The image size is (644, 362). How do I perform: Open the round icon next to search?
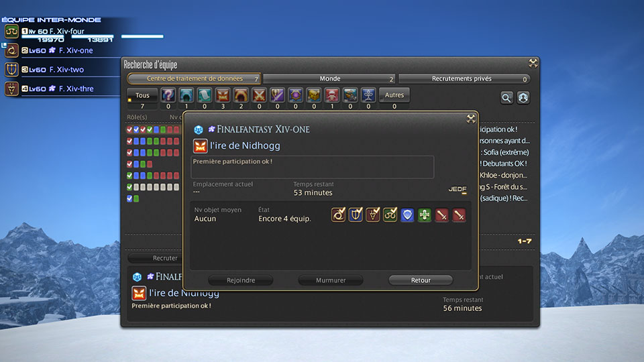tap(523, 98)
